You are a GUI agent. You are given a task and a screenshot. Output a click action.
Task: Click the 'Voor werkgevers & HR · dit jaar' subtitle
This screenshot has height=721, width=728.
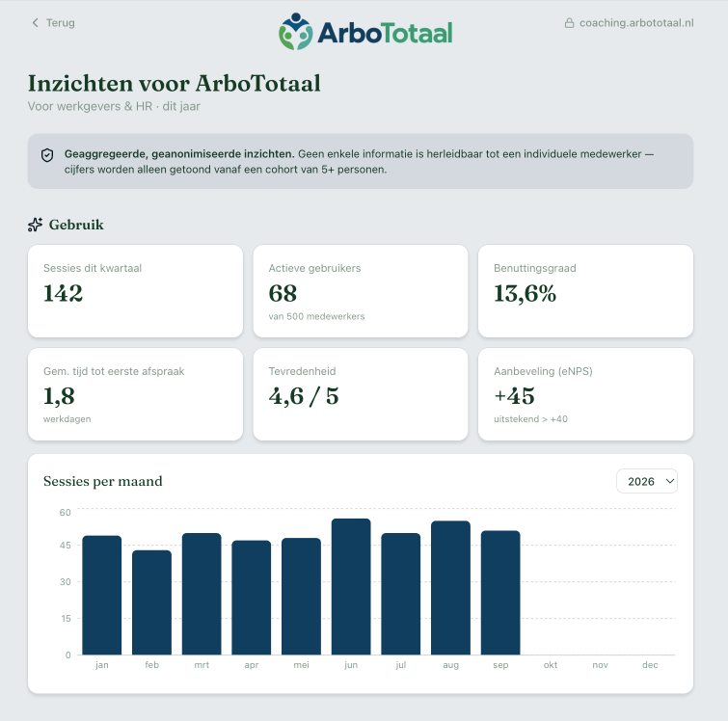click(114, 106)
